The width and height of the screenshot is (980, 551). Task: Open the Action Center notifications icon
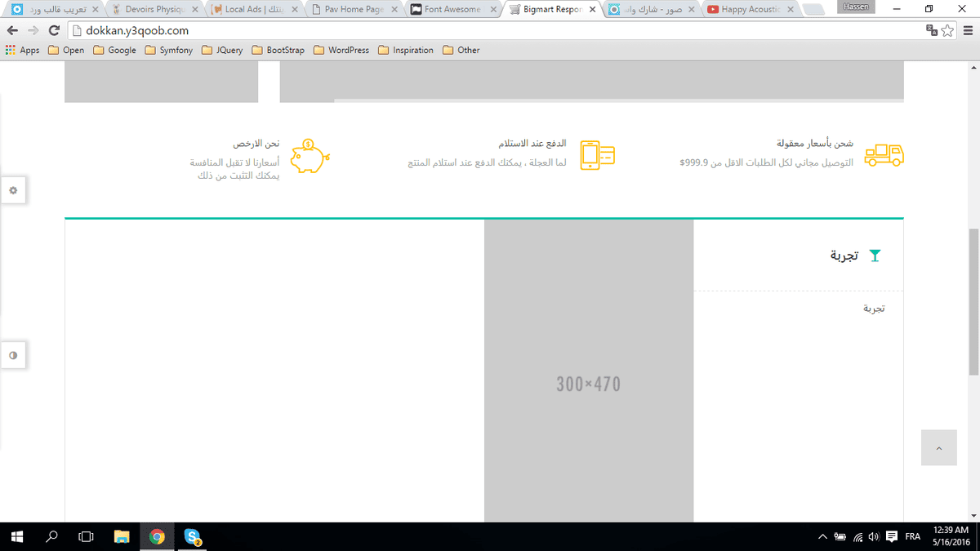pyautogui.click(x=891, y=536)
